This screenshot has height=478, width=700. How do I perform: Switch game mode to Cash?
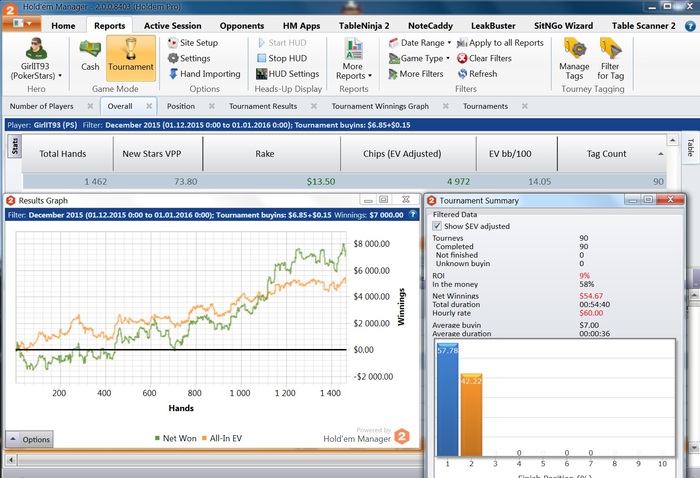(x=90, y=55)
